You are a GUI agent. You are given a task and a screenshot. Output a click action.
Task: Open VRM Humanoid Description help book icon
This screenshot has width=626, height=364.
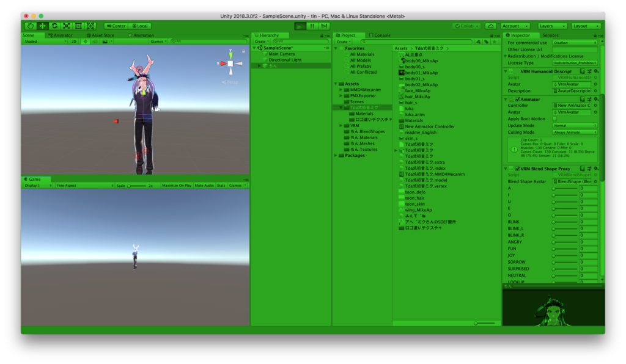(x=583, y=71)
